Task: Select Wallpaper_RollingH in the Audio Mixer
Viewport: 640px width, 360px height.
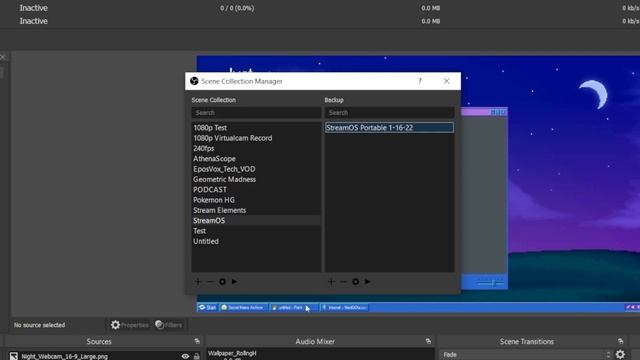Action: (x=232, y=353)
